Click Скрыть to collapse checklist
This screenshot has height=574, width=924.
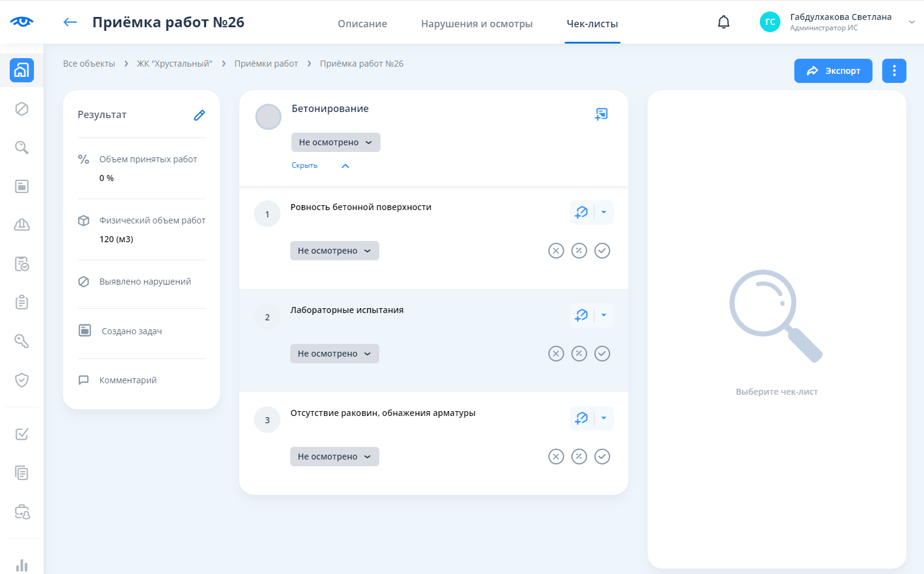tap(305, 165)
